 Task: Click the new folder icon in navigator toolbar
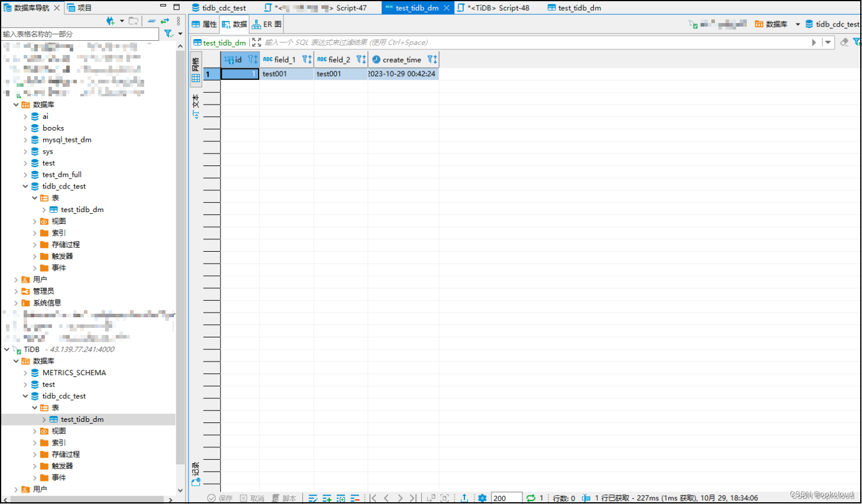pyautogui.click(x=134, y=21)
